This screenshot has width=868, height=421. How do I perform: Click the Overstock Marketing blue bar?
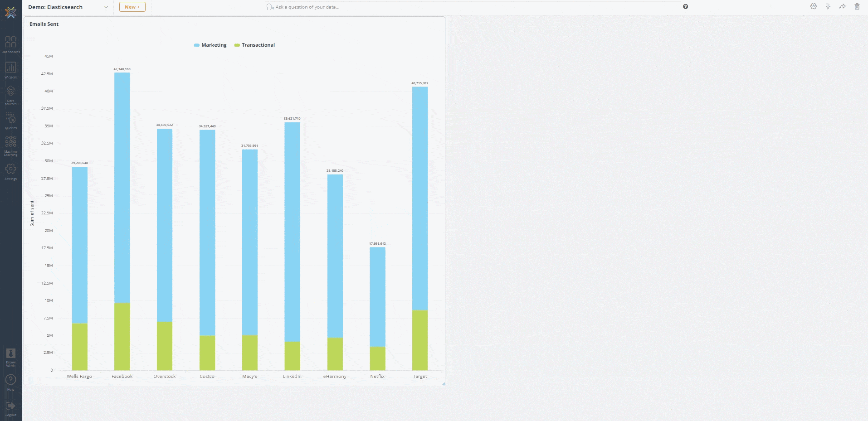[x=165, y=225]
